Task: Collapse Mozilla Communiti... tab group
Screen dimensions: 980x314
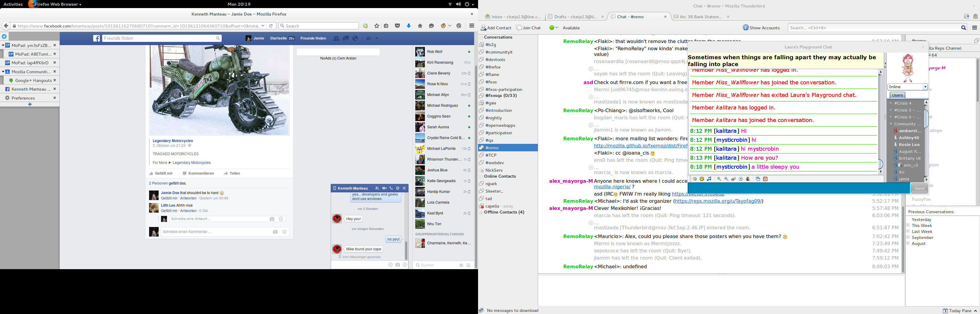Action: 3,71
